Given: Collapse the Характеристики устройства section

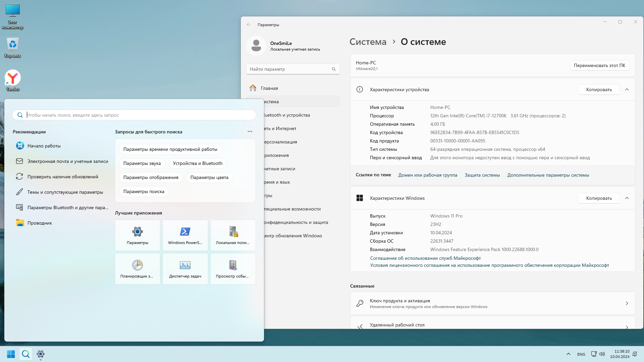Looking at the screenshot, I should point(627,89).
